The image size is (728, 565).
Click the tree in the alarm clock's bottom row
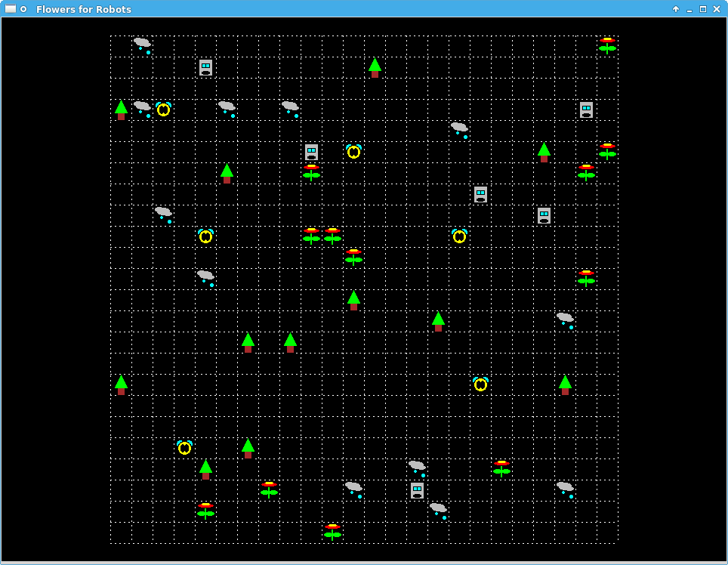(248, 447)
